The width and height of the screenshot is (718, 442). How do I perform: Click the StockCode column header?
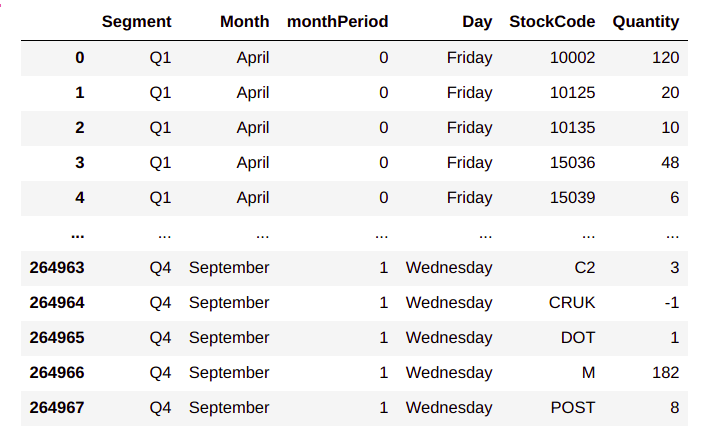(552, 21)
